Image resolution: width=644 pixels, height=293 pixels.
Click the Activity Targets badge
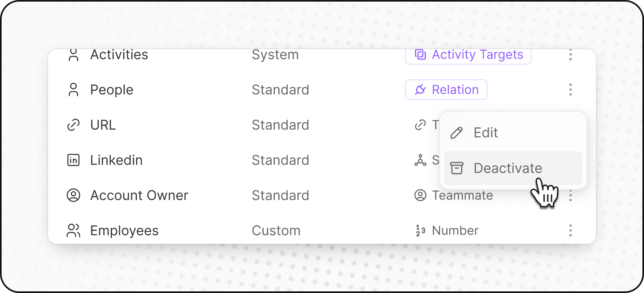468,55
